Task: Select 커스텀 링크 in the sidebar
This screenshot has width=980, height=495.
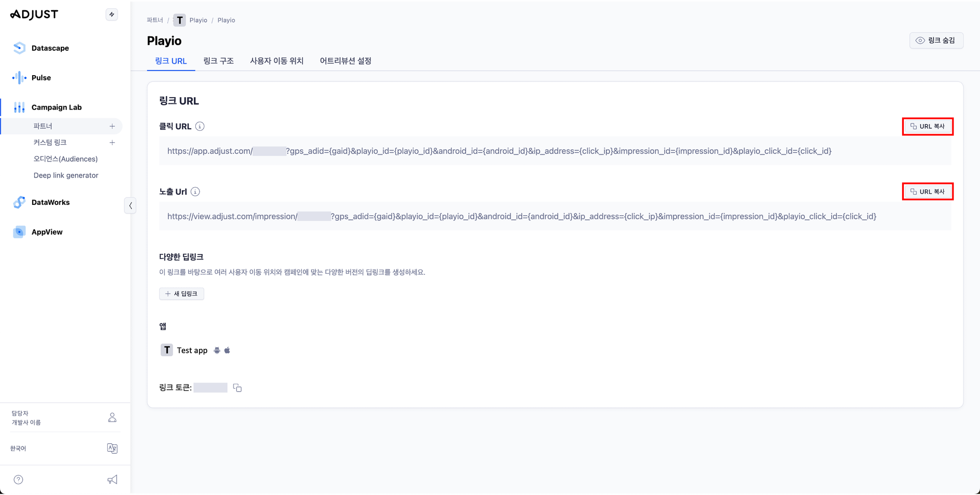Action: 50,142
